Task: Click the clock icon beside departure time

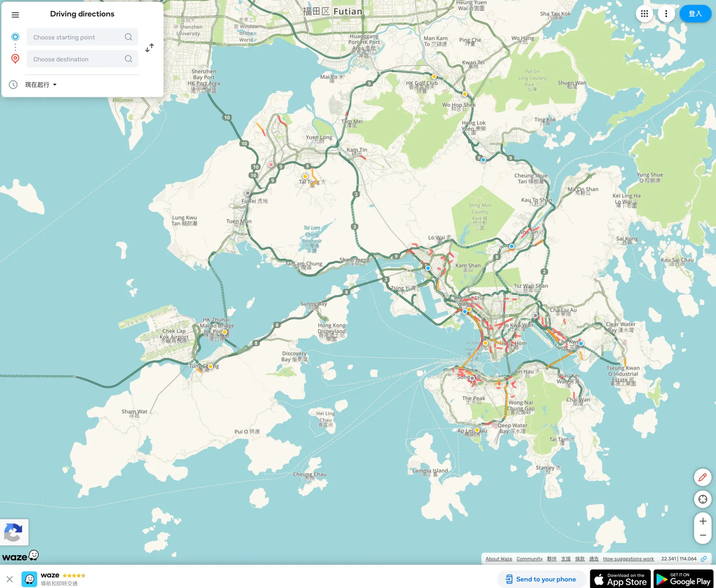Action: point(13,85)
